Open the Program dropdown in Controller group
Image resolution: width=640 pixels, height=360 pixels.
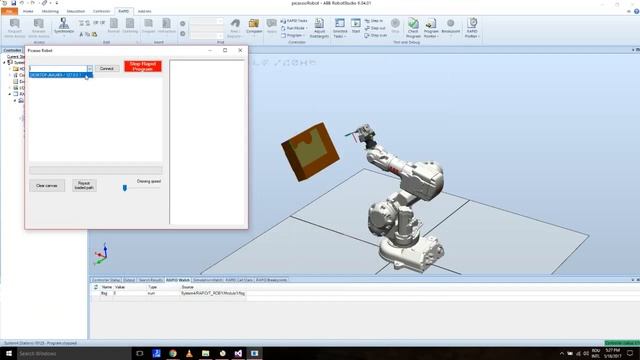click(292, 36)
